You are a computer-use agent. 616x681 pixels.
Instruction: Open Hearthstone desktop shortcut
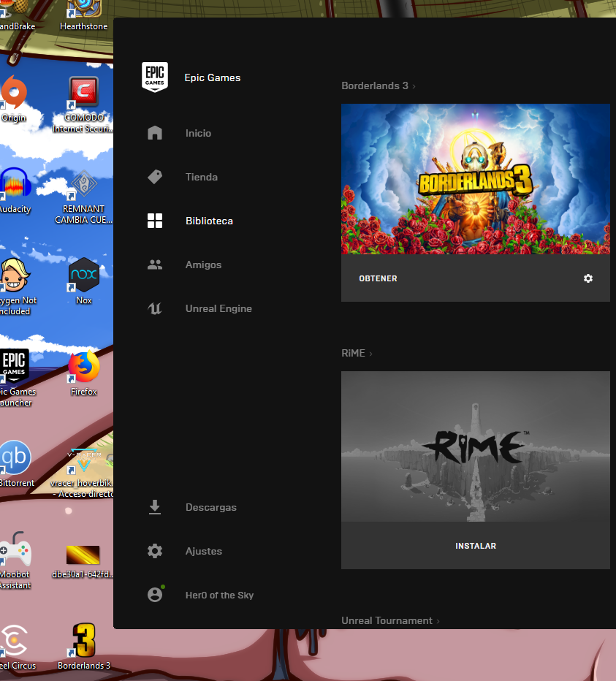coord(84,16)
